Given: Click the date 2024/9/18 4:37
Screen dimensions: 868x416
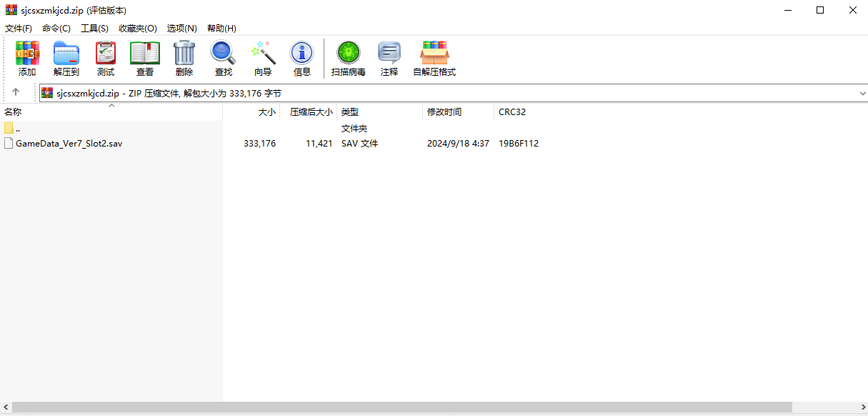Looking at the screenshot, I should click(458, 143).
